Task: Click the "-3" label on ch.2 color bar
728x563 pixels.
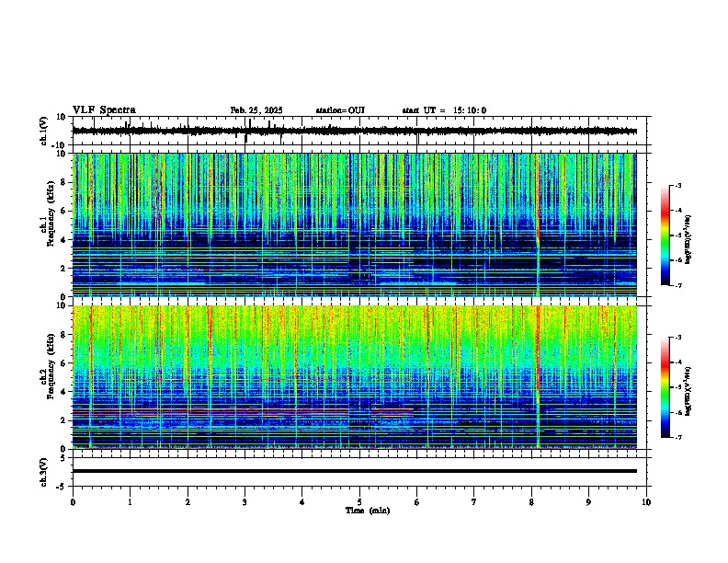Action: [678, 338]
